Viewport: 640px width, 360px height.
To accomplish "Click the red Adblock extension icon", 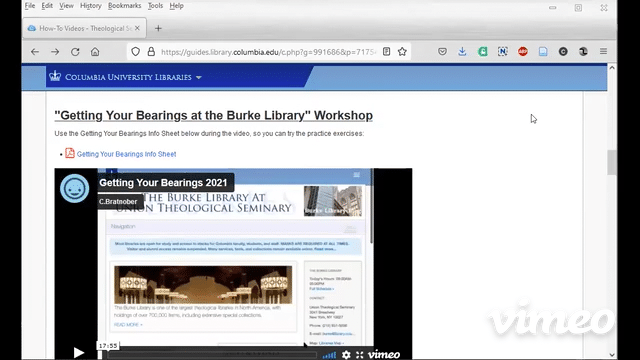I will tap(522, 51).
